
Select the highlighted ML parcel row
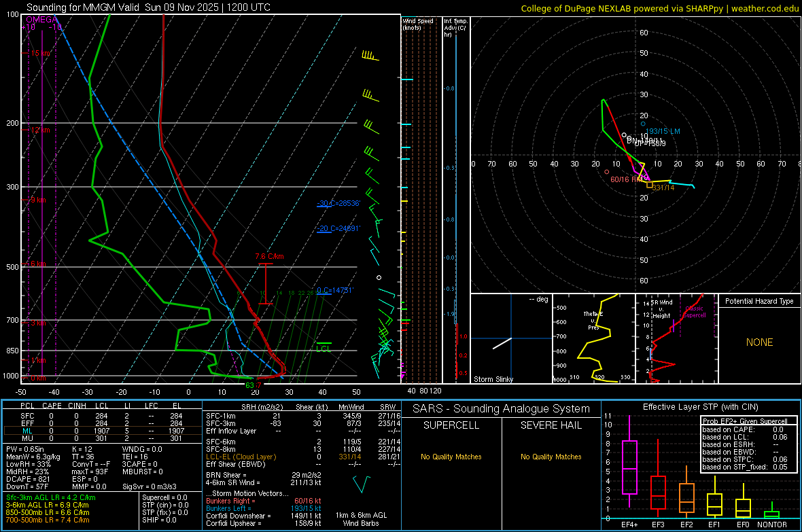(x=102, y=431)
